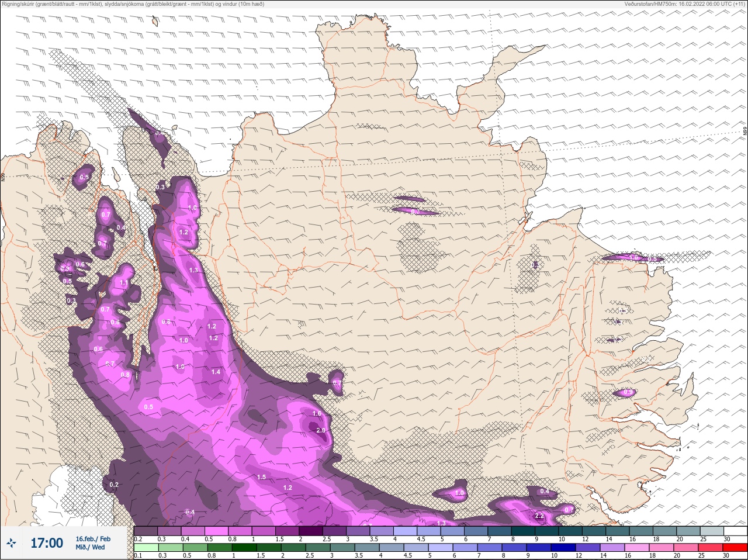Image resolution: width=748 pixels, height=560 pixels.
Task: Click the '16.feb./ Feb' date text
Action: click(93, 538)
